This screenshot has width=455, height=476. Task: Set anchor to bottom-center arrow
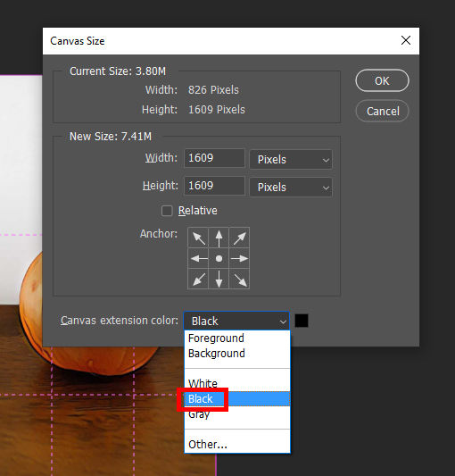pos(219,279)
